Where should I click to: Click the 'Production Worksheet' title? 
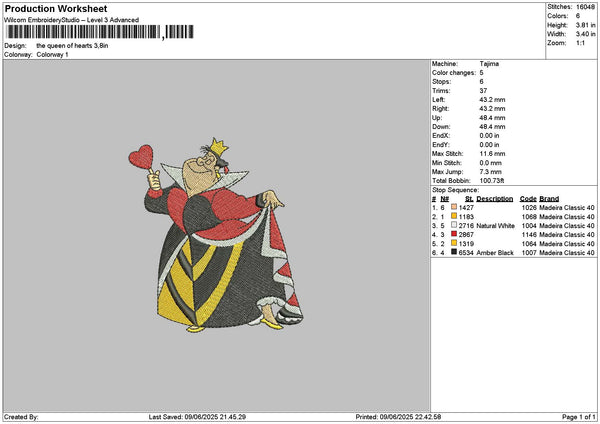(56, 9)
